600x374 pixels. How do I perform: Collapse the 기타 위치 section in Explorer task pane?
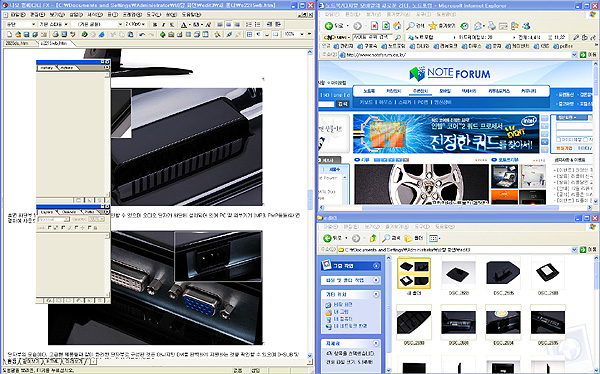376,294
